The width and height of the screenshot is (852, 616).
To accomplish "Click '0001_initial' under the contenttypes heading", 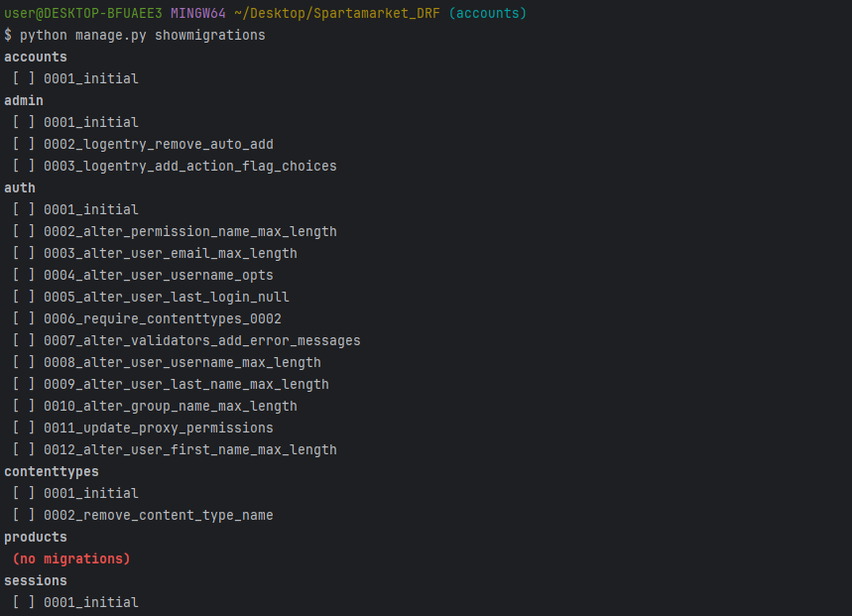I will 91,493.
